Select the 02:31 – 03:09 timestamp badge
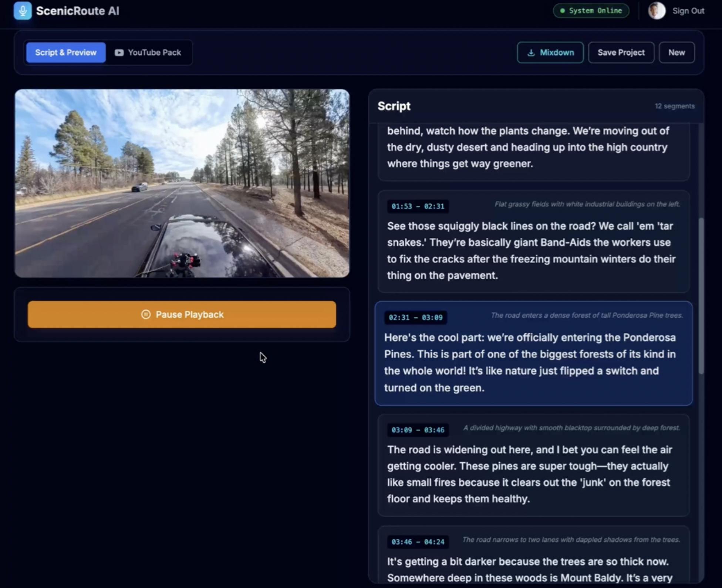Image resolution: width=722 pixels, height=588 pixels. 415,317
